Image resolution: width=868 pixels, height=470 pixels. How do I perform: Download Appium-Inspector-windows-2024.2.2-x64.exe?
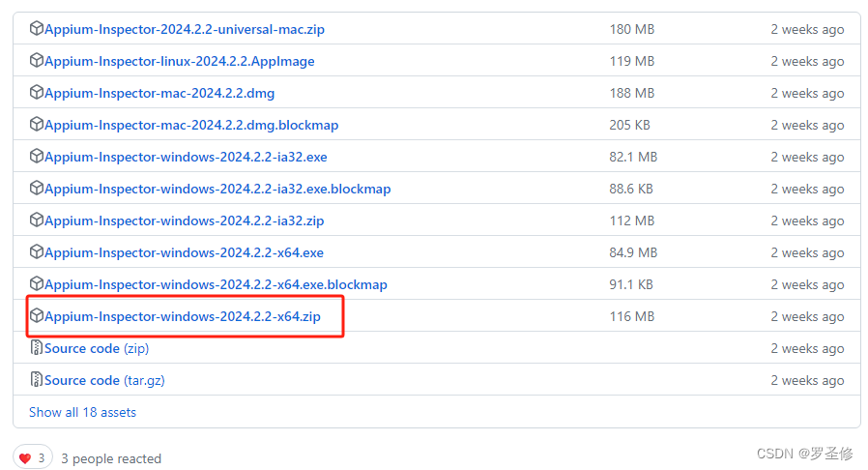coord(185,253)
